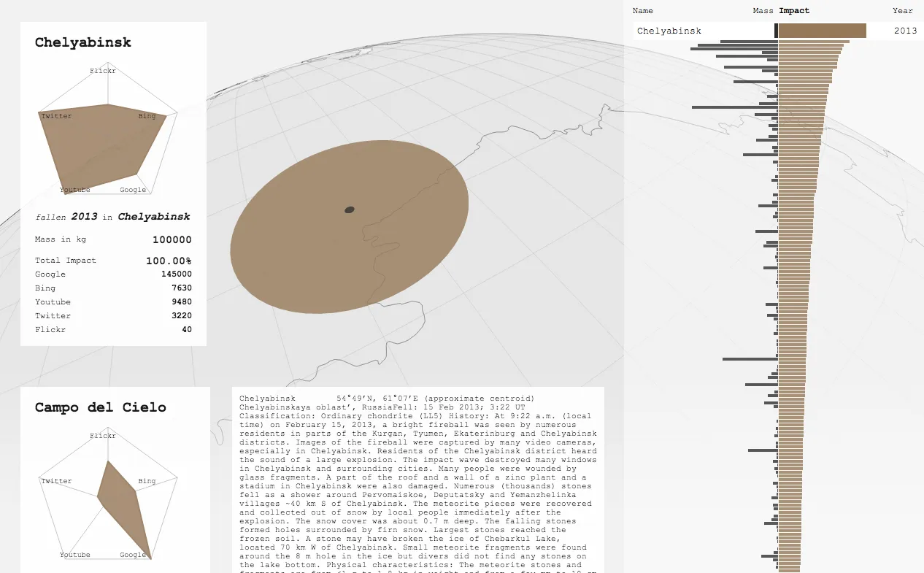Click the Chelyabinsk card title heading
Viewport: 924px width, 573px height.
[83, 42]
